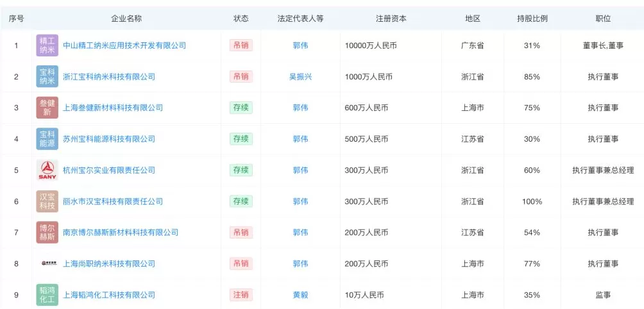This screenshot has height=309, width=644.
Task: Open 上海叁健新材料科技有限公司 company link
Action: click(113, 108)
